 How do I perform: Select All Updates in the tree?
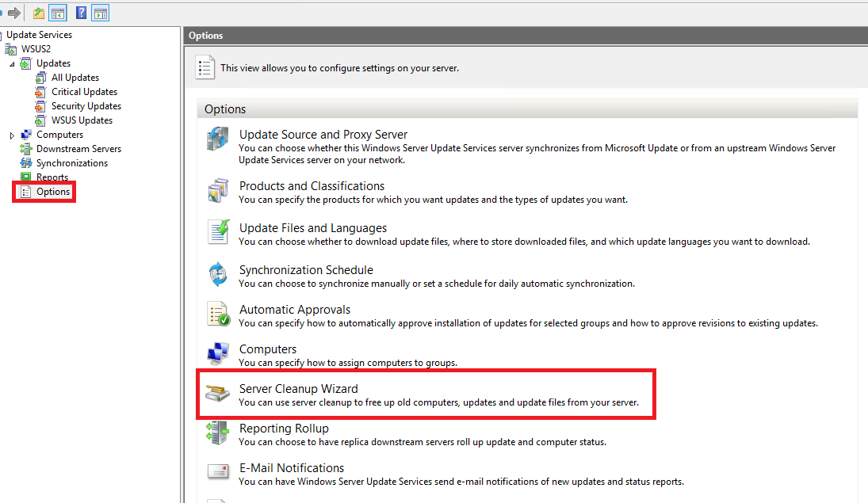[x=75, y=78]
